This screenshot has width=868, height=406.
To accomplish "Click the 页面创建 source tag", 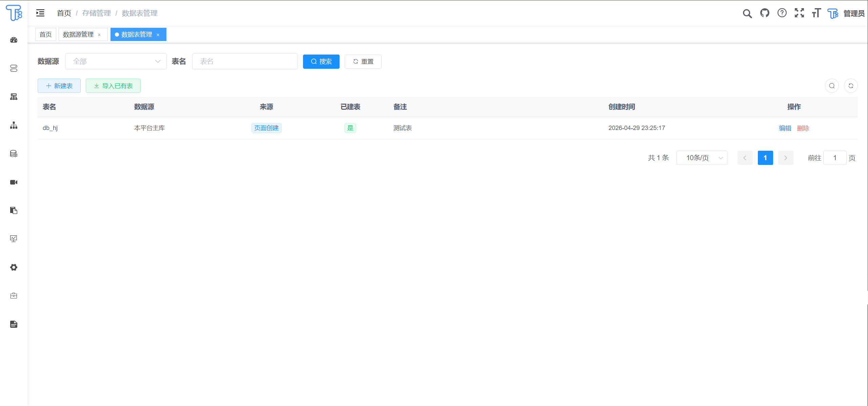I will 266,128.
